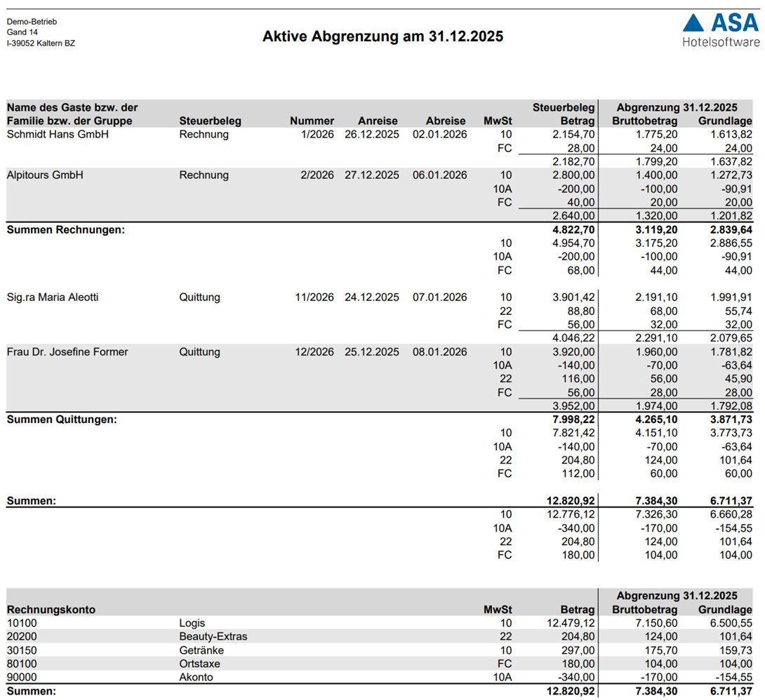The image size is (765, 700).
Task: Click the Demo-Betrieb company name
Action: tap(32, 22)
